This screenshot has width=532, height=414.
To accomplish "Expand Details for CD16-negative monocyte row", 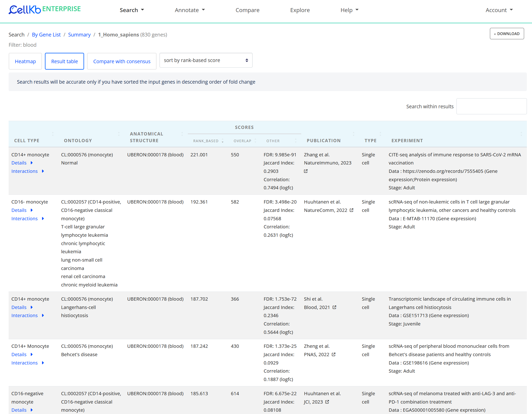I will coord(22,410).
